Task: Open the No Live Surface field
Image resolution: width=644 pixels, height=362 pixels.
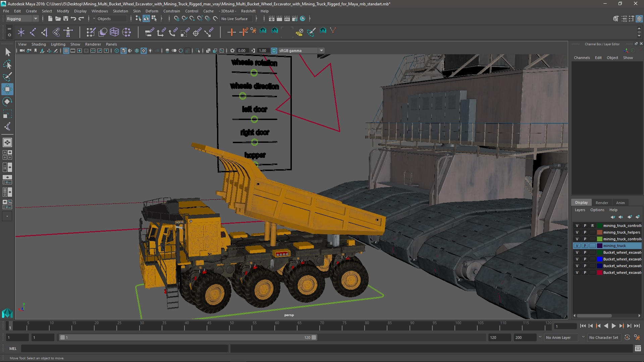Action: pyautogui.click(x=236, y=19)
